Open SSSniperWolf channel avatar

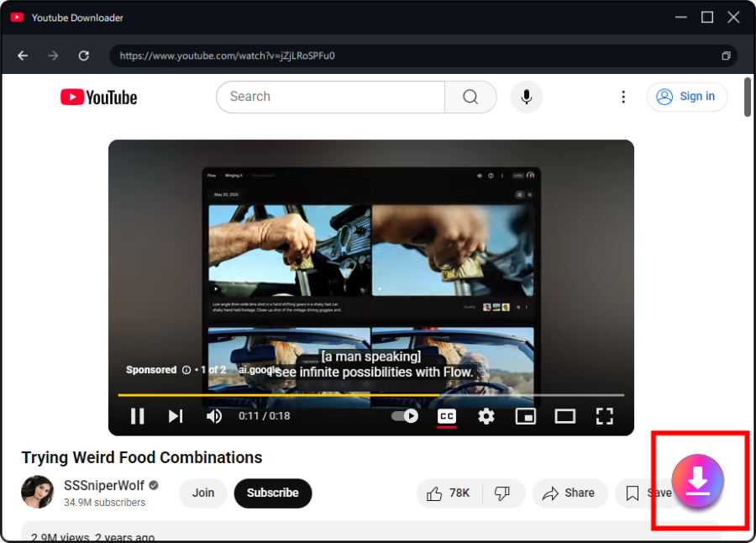(37, 492)
